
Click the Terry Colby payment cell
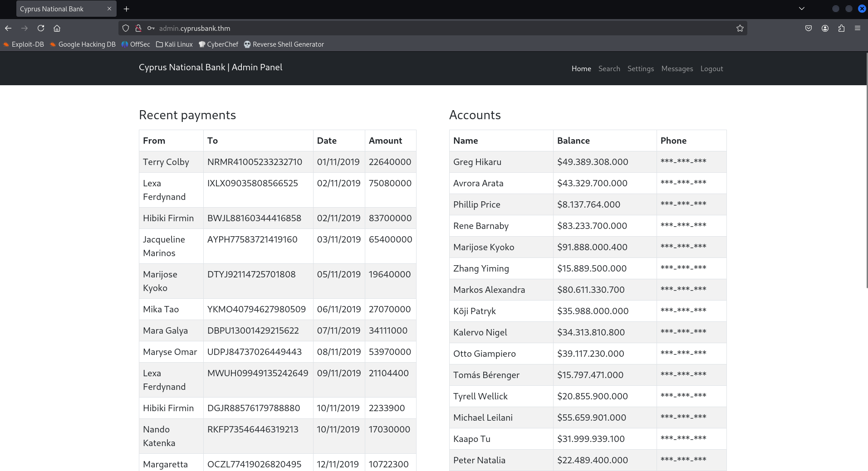[171, 162]
